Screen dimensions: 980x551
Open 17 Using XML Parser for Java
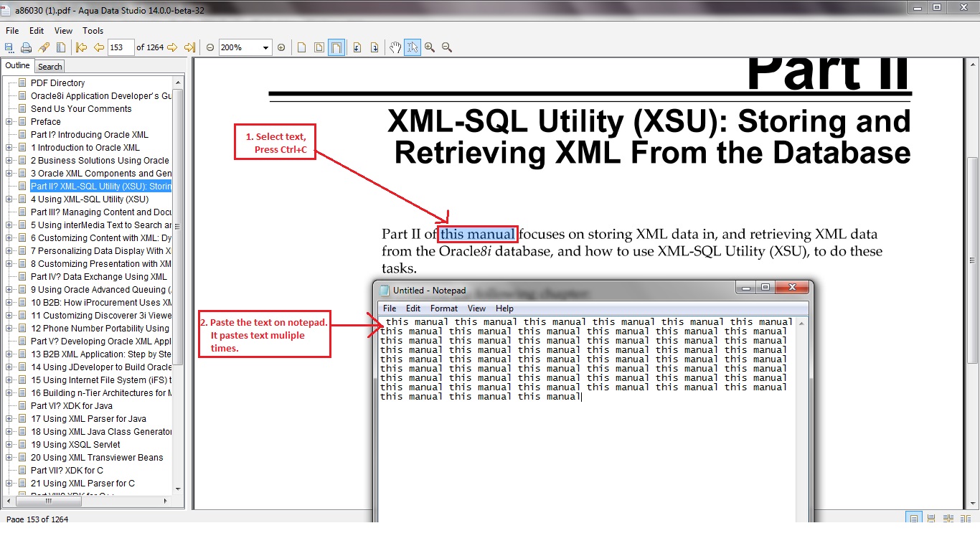click(x=88, y=419)
